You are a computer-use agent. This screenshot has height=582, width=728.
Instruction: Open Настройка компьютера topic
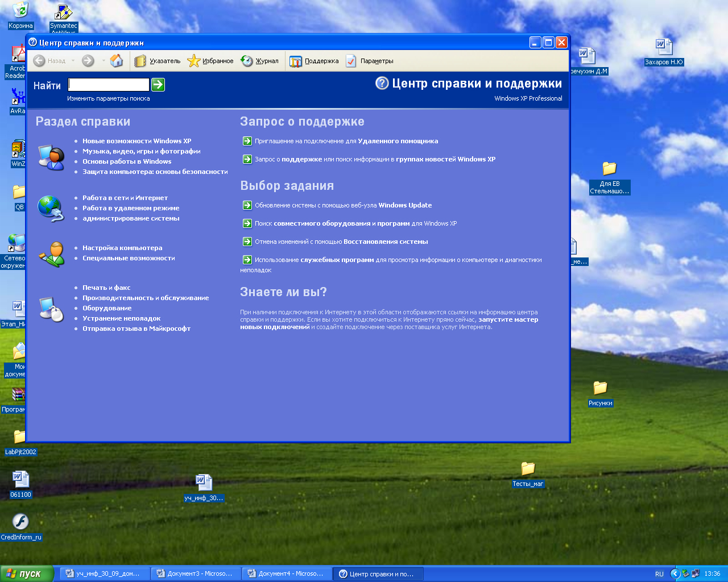point(122,248)
